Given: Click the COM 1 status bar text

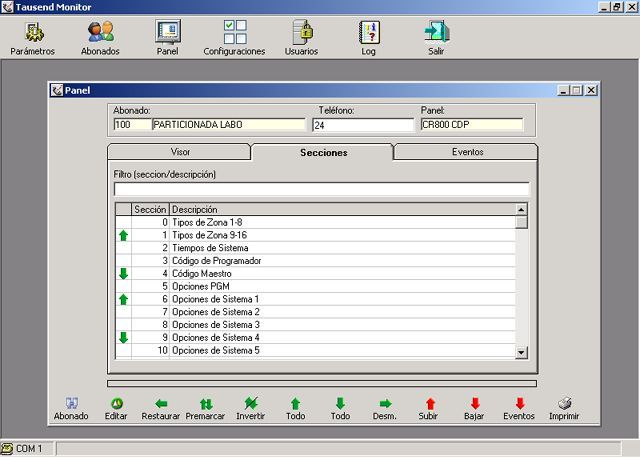Looking at the screenshot, I should (29, 448).
